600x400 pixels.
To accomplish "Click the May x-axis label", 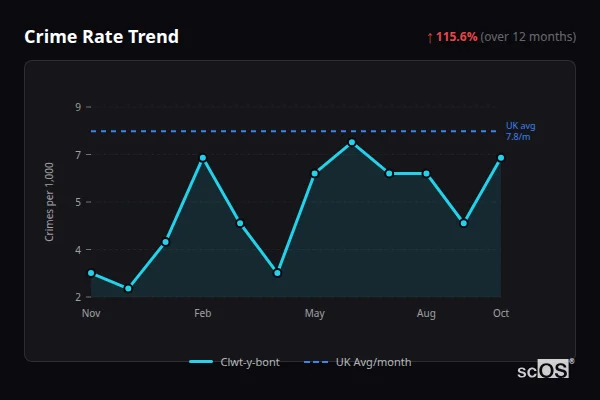I will [315, 314].
